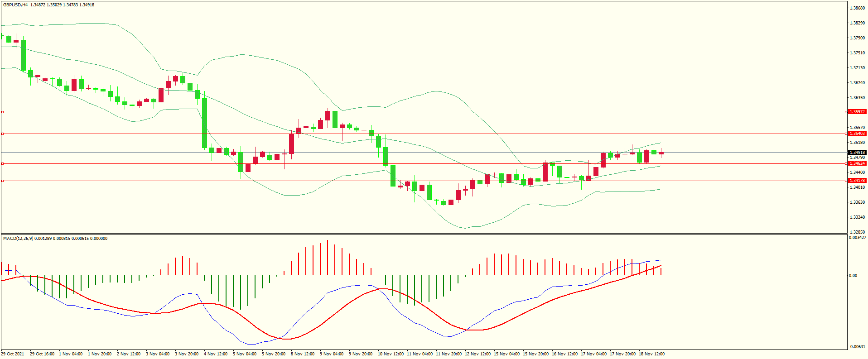
Task: Click the 11 Nov 04:00 time axis label
Action: coord(420,354)
